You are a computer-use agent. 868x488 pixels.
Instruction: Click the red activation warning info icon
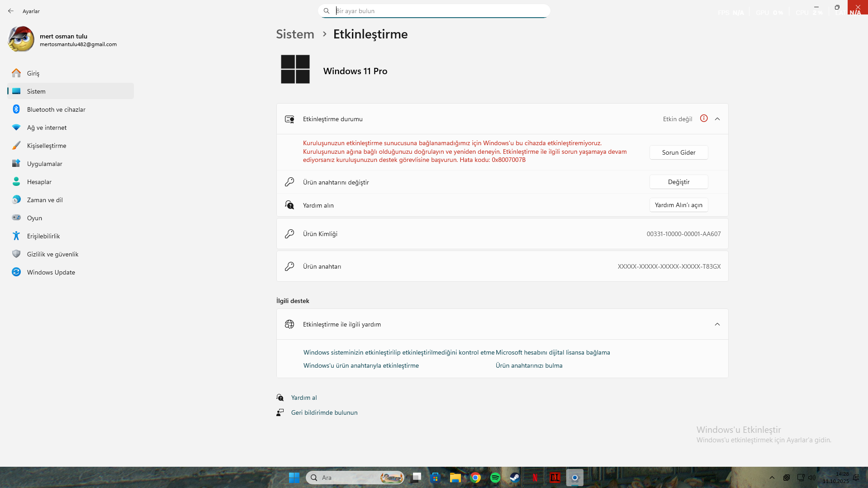(x=704, y=118)
